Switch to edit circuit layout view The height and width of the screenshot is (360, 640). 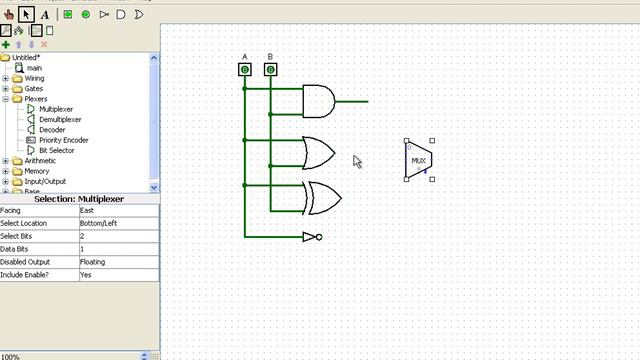(x=37, y=31)
